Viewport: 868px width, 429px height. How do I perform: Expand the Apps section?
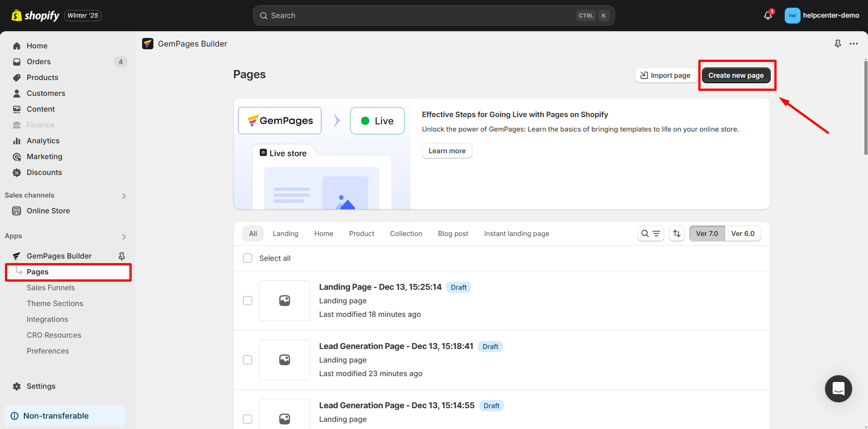[x=124, y=236]
